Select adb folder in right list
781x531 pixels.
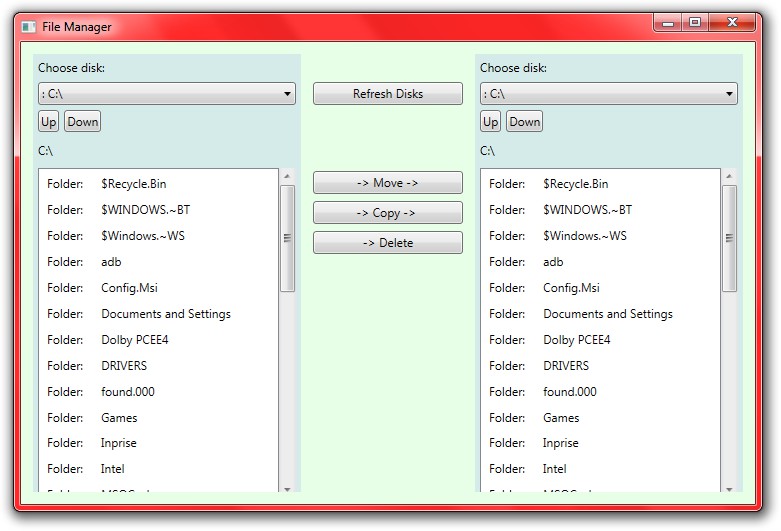[600, 262]
